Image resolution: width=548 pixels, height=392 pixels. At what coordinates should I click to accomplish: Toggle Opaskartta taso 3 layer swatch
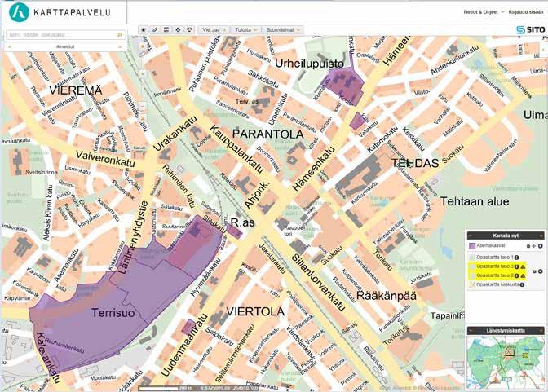coord(472,267)
